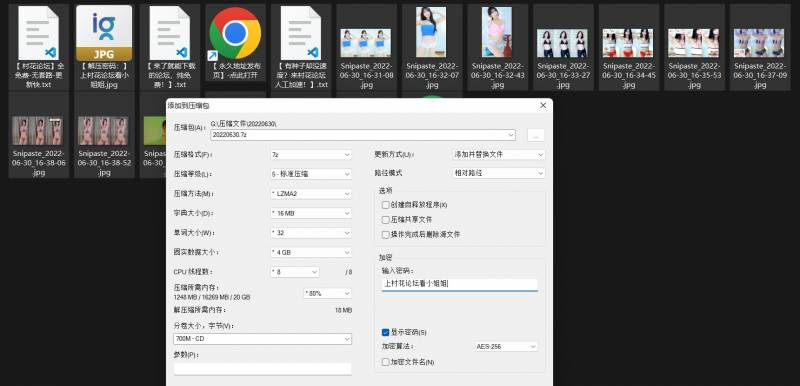Select the JPG file with ig icon
This screenshot has height=386, width=800.
pos(104,33)
